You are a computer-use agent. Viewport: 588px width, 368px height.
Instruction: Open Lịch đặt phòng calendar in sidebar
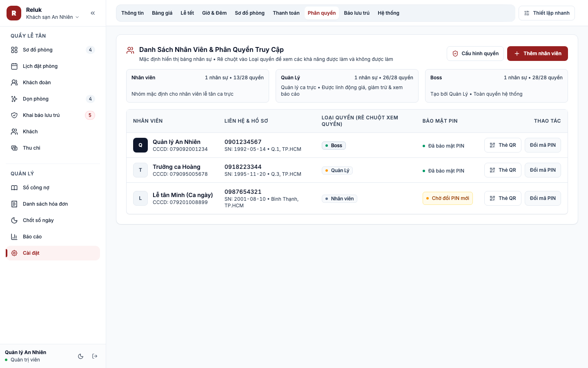coord(53,66)
